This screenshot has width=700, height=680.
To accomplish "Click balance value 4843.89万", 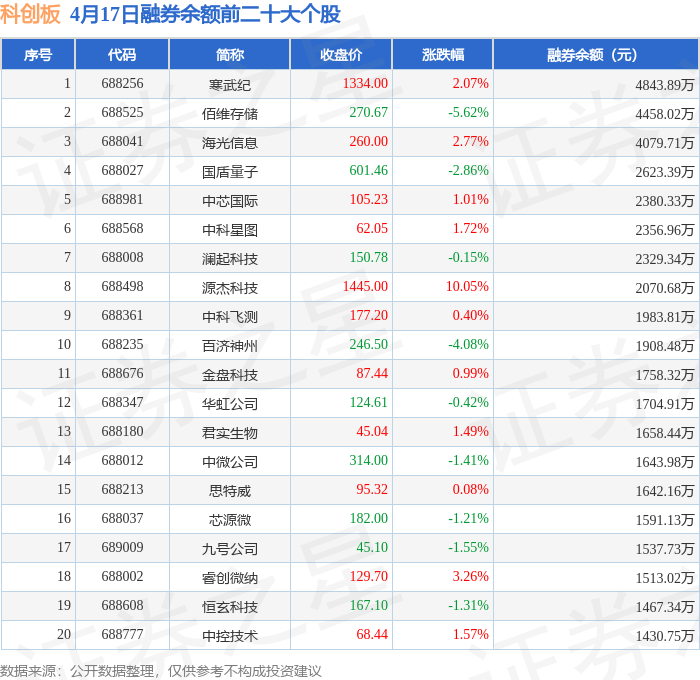I will tap(665, 85).
